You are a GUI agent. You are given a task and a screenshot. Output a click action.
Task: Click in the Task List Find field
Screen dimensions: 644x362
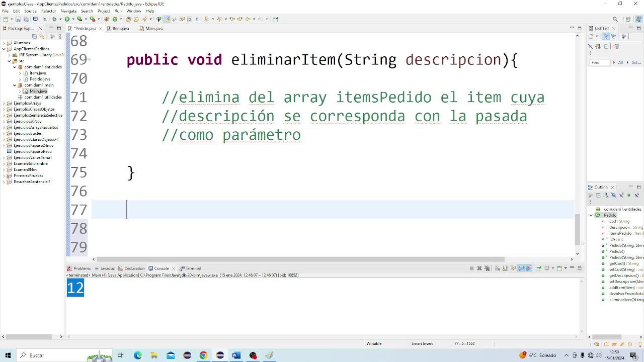[x=600, y=62]
